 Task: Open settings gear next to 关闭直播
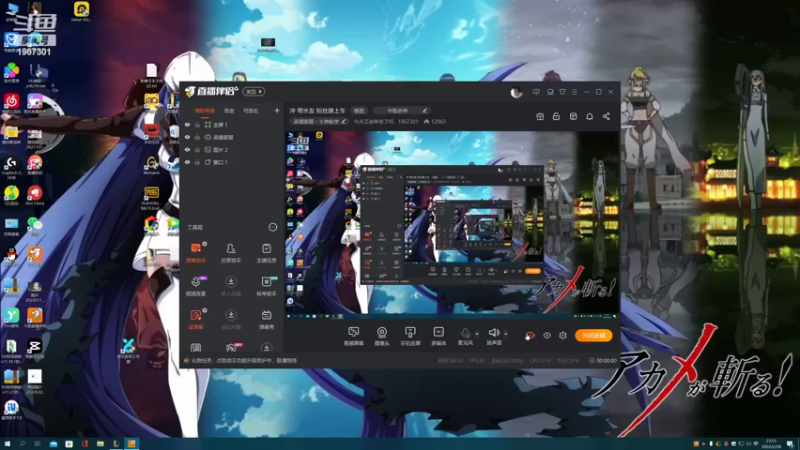[x=563, y=335]
